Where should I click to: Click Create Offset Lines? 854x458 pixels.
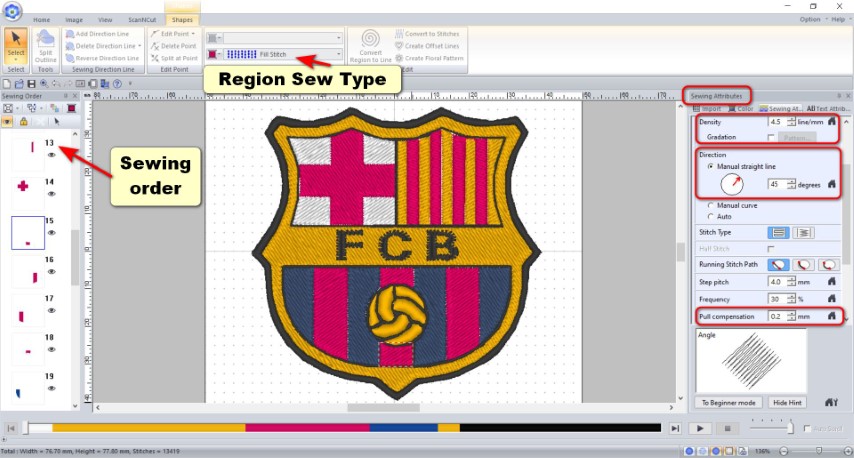tap(427, 46)
